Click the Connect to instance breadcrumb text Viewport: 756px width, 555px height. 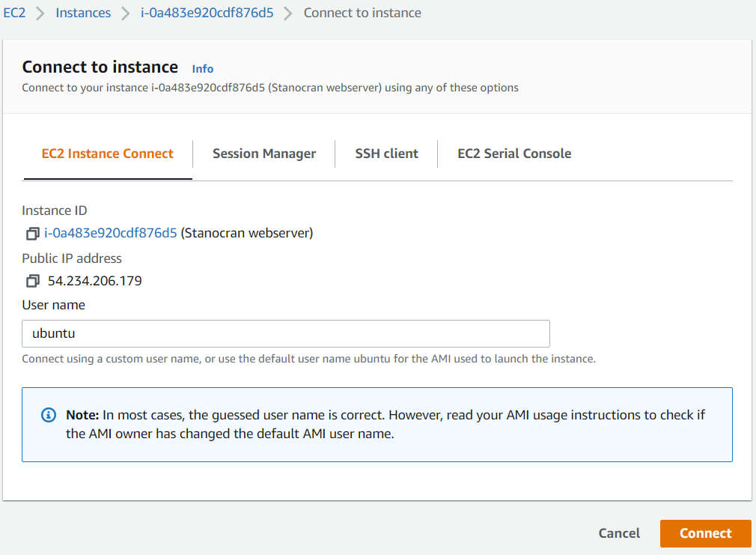[362, 12]
